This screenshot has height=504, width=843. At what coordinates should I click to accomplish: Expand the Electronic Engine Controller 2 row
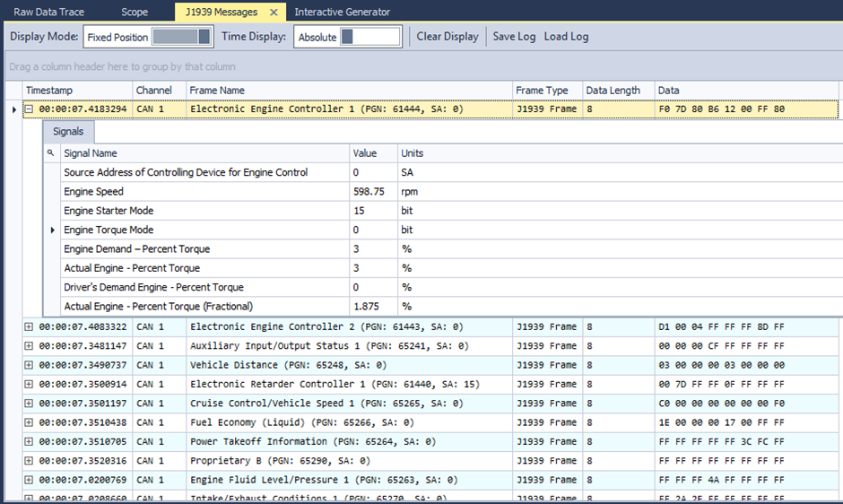tap(29, 327)
